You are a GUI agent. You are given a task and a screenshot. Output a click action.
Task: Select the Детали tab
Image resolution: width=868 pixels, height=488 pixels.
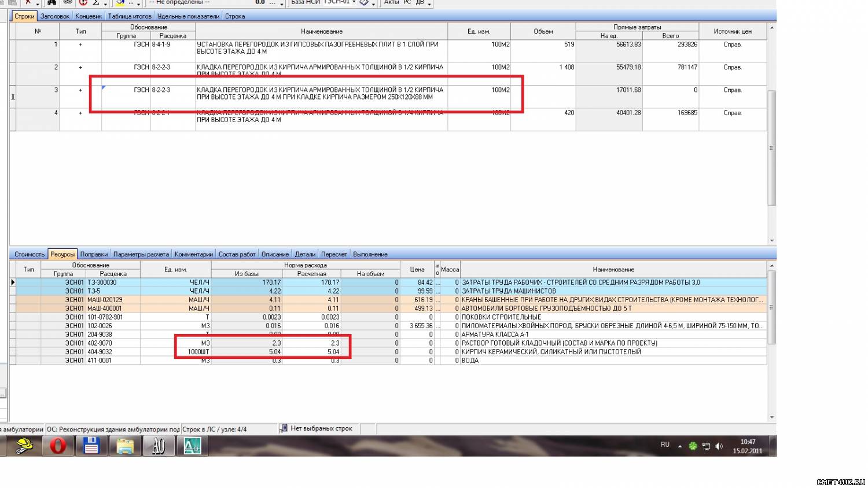coord(306,254)
